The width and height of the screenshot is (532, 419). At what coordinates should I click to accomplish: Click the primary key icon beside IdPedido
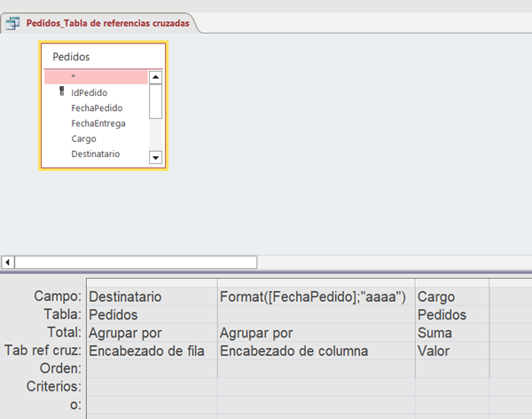(x=61, y=91)
